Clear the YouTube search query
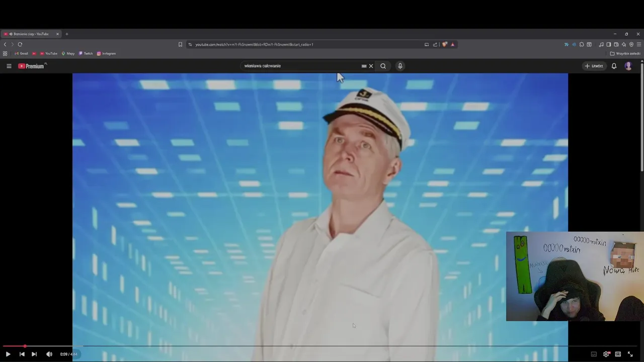Viewport: 644px width, 362px height. [371, 66]
